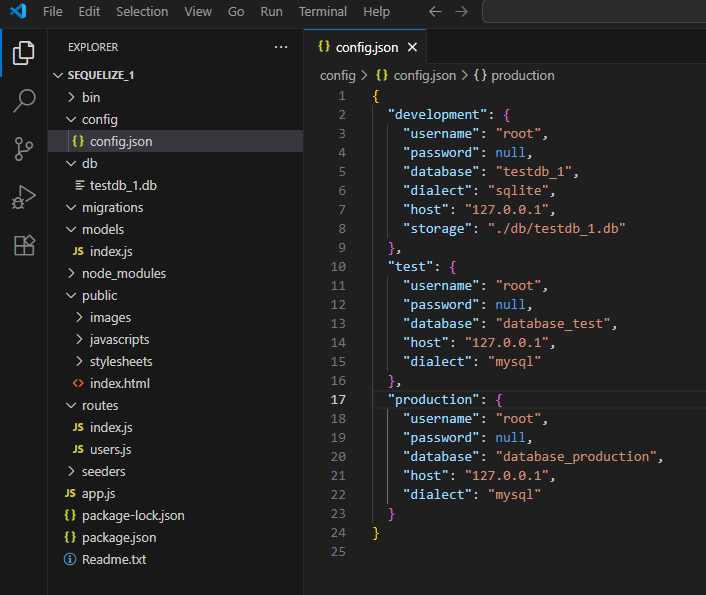Viewport: 706px width, 595px height.
Task: Click the VS Code logo icon
Action: click(x=18, y=11)
